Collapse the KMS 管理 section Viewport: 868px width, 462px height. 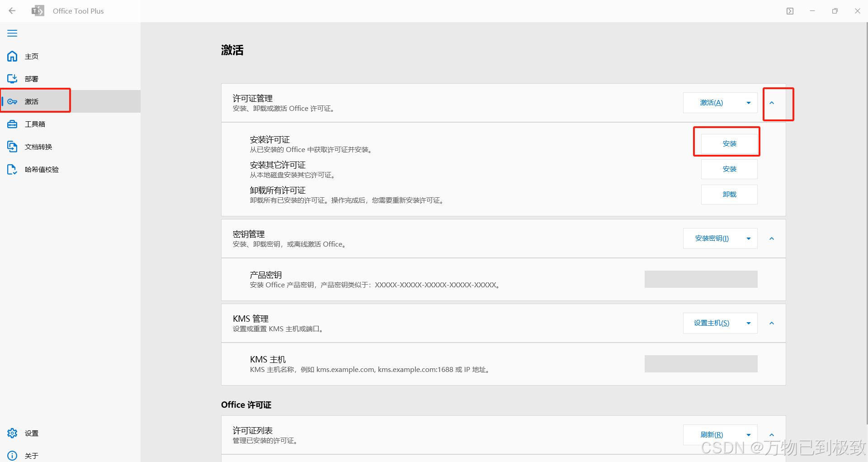pos(772,323)
